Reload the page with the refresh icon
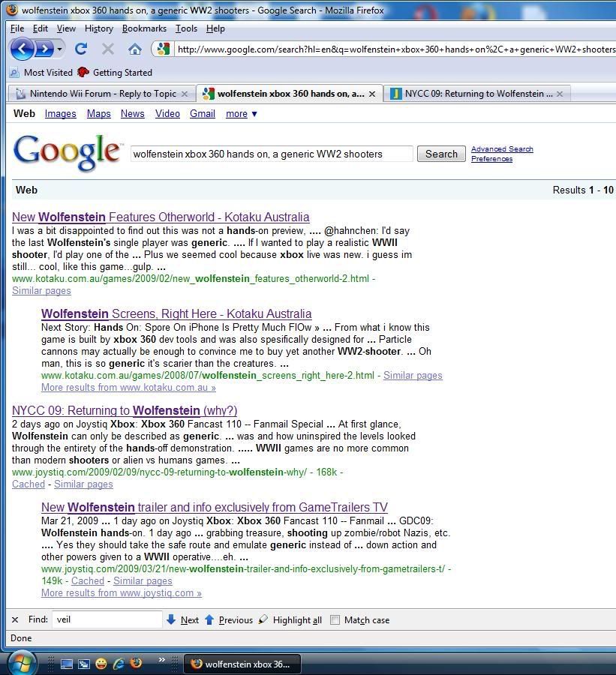 pyautogui.click(x=81, y=49)
